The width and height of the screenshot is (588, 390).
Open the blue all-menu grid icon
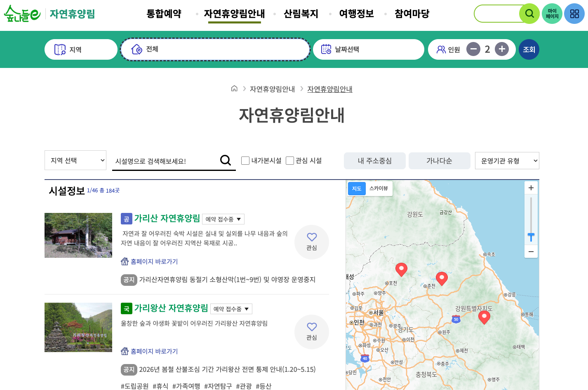point(574,14)
